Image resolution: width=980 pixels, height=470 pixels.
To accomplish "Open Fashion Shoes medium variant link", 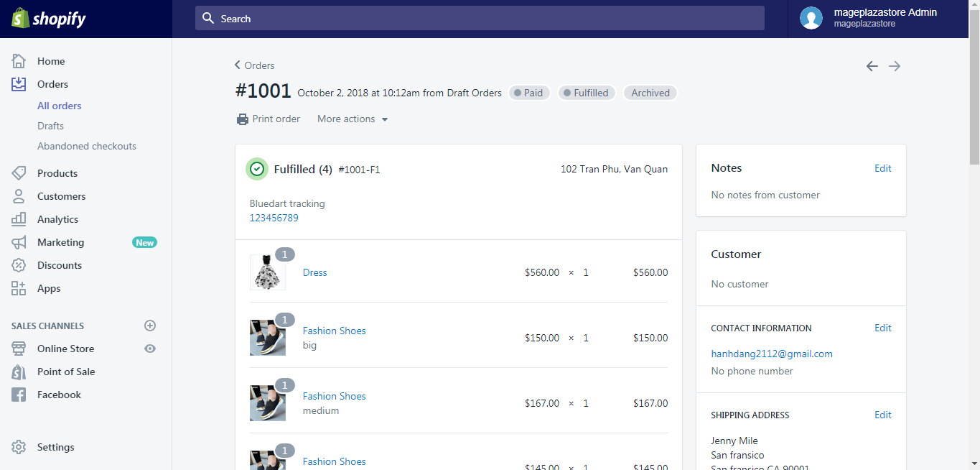I will pos(334,396).
